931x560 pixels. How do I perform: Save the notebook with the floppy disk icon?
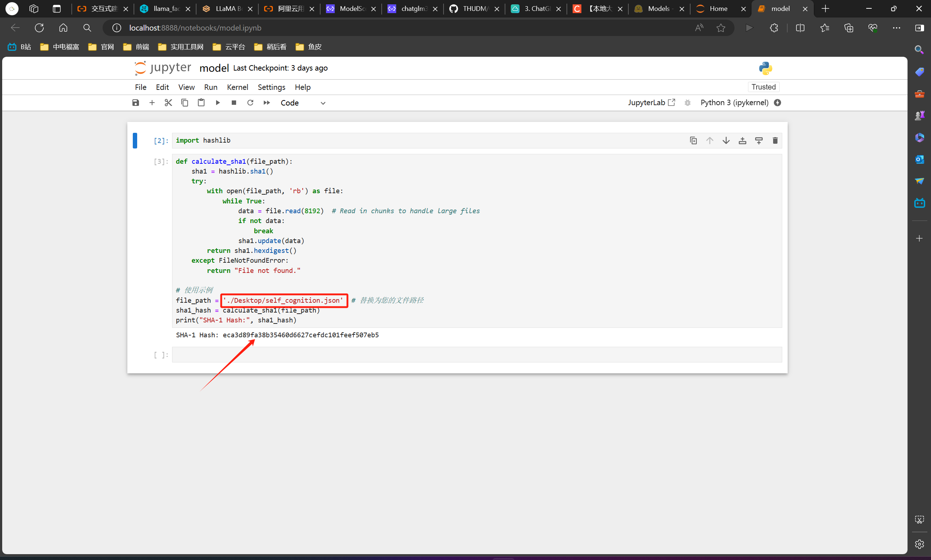tap(135, 103)
